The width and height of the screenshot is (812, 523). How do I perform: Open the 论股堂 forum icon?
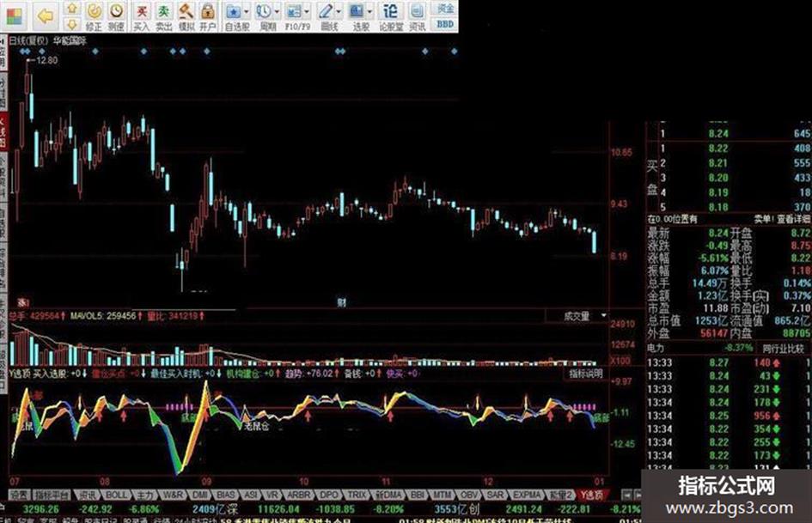tap(390, 16)
